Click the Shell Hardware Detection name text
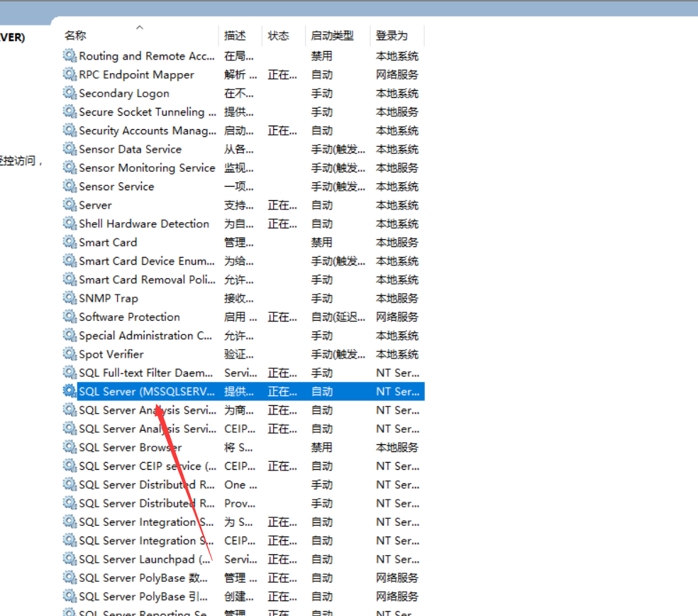The width and height of the screenshot is (698, 616). click(144, 224)
